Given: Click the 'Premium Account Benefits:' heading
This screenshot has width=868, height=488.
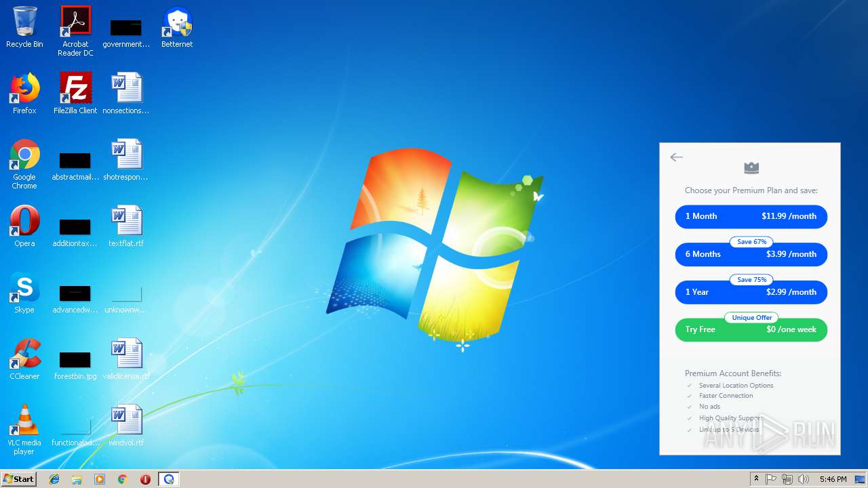Looking at the screenshot, I should click(733, 373).
